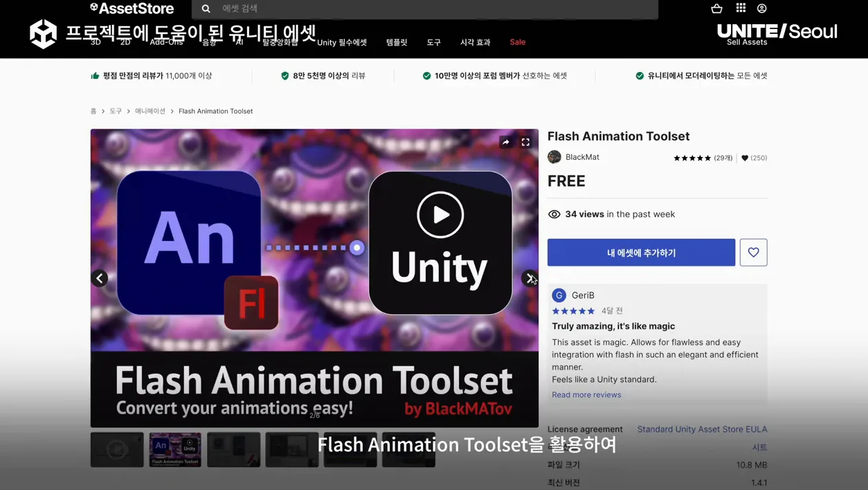Click the eye views icon
The height and width of the screenshot is (490, 868).
pos(554,215)
